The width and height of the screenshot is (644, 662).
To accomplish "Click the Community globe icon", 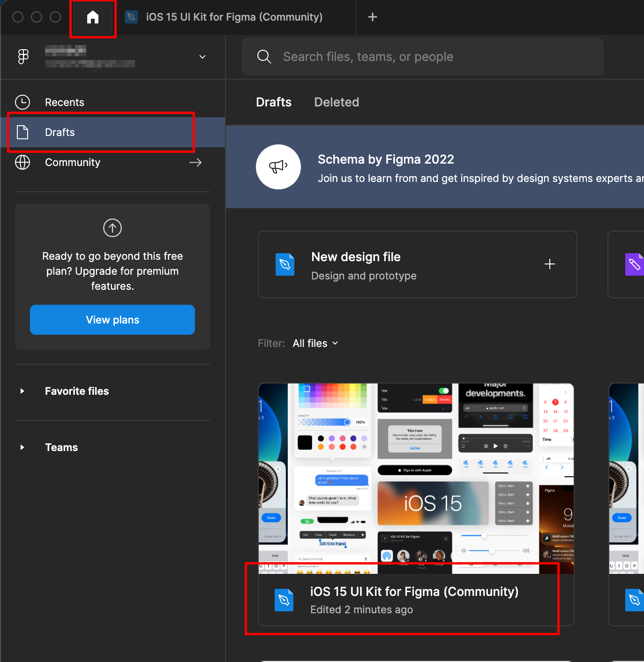I will (22, 162).
